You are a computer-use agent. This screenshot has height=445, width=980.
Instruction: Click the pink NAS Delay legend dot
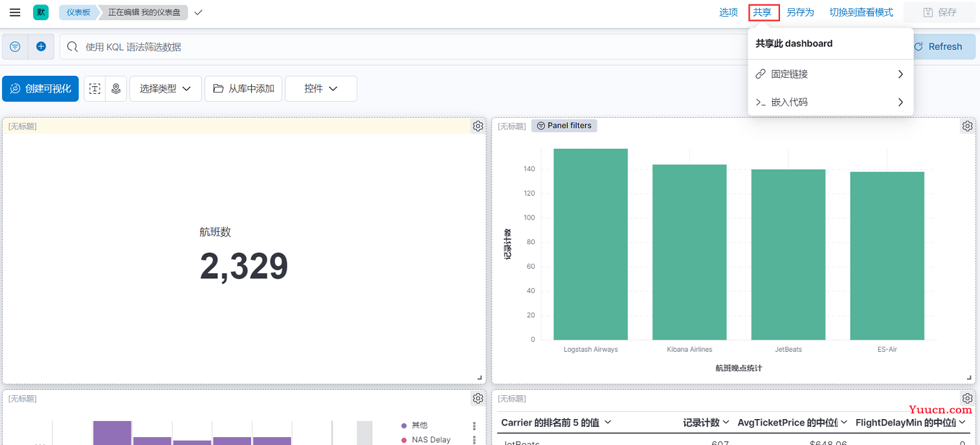coord(405,440)
